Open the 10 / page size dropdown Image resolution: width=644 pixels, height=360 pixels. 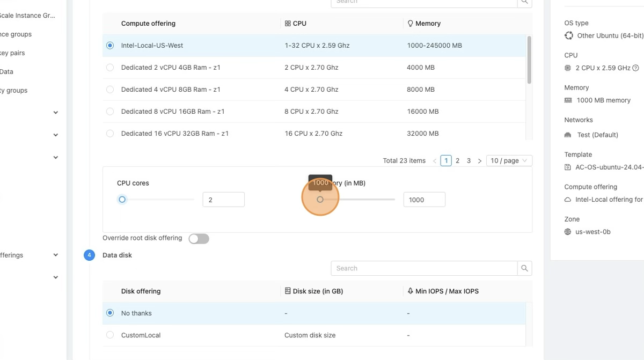[509, 160]
